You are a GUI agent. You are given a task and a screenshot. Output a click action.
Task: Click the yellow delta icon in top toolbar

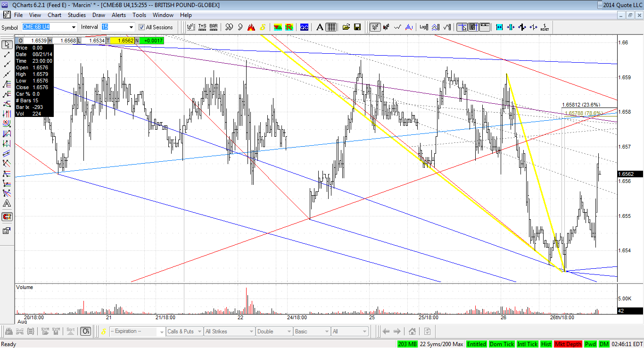click(x=263, y=27)
